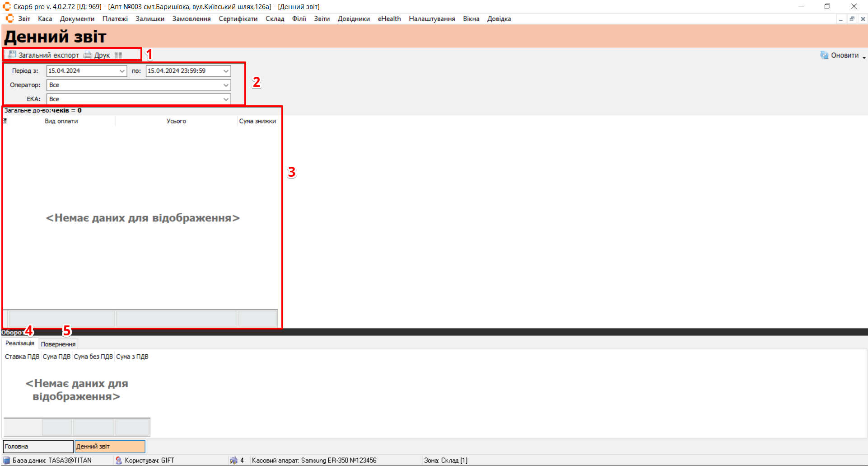
Task: Click the Ставка ПДВ column header
Action: 22,357
